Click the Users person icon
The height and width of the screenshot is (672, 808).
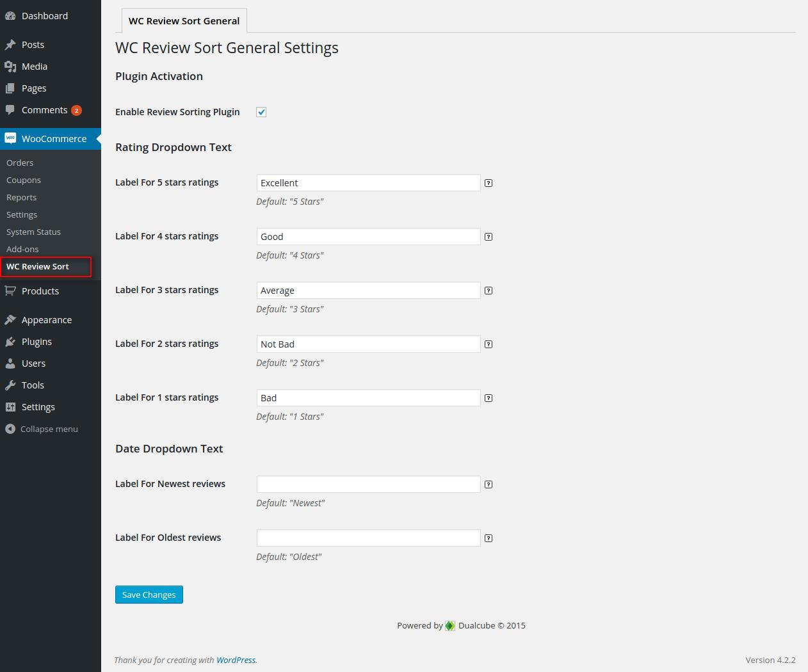(10, 364)
